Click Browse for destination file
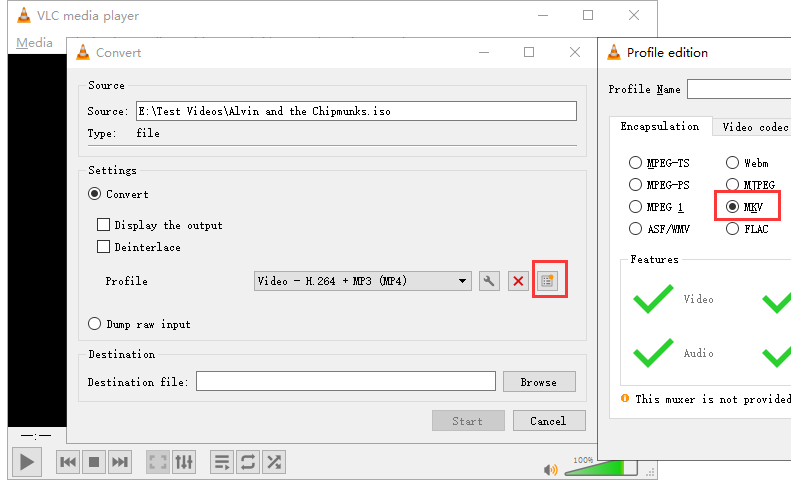 (x=539, y=382)
